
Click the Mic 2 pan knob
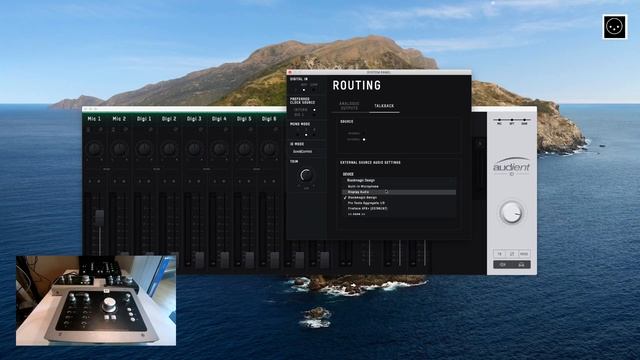[119, 149]
